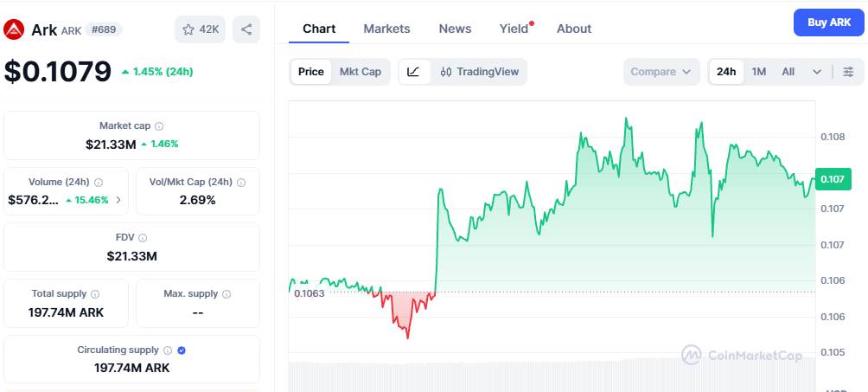Screen dimensions: 868x392
Task: Expand more time range options chevron
Action: tap(817, 72)
